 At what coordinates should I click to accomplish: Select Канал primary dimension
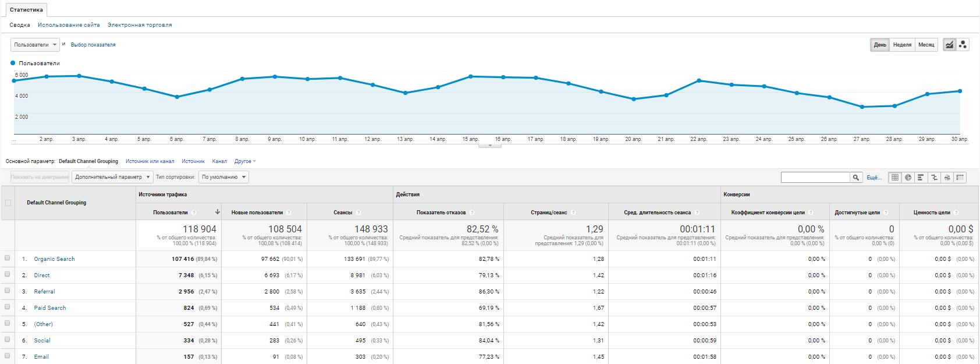(x=219, y=161)
